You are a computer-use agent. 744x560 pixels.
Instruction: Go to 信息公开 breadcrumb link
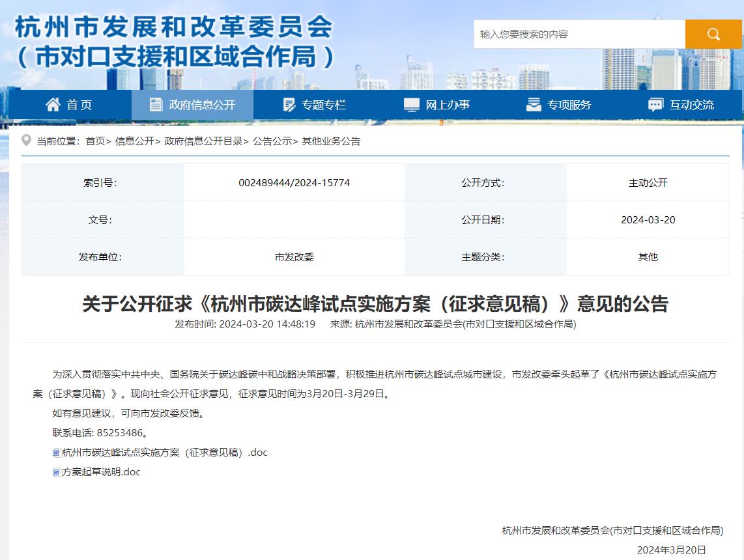tap(134, 141)
